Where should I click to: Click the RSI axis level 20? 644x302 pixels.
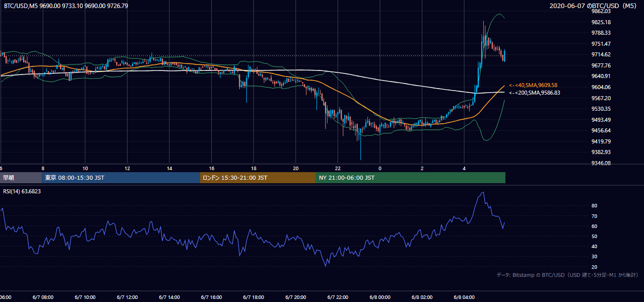594,267
